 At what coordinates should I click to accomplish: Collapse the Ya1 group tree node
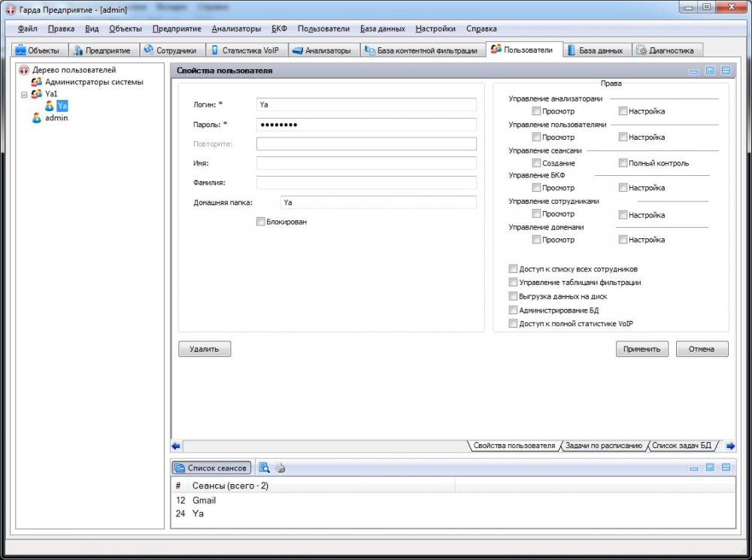pyautogui.click(x=25, y=95)
